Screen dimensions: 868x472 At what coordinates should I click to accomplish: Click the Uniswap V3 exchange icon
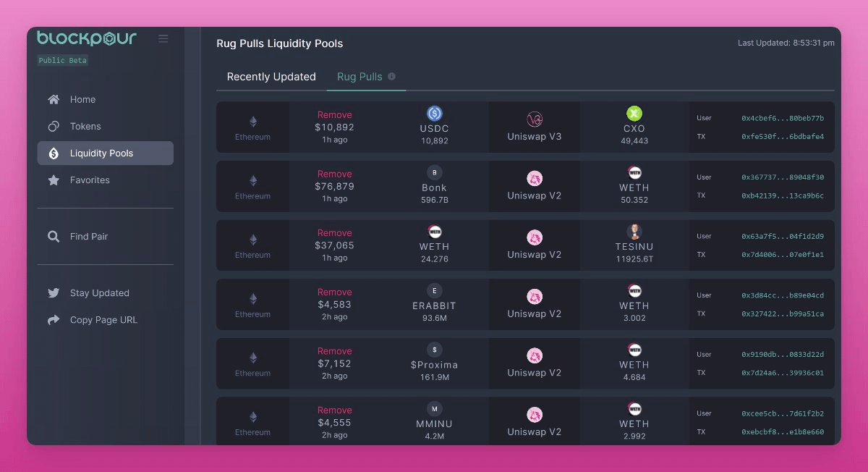pos(535,119)
